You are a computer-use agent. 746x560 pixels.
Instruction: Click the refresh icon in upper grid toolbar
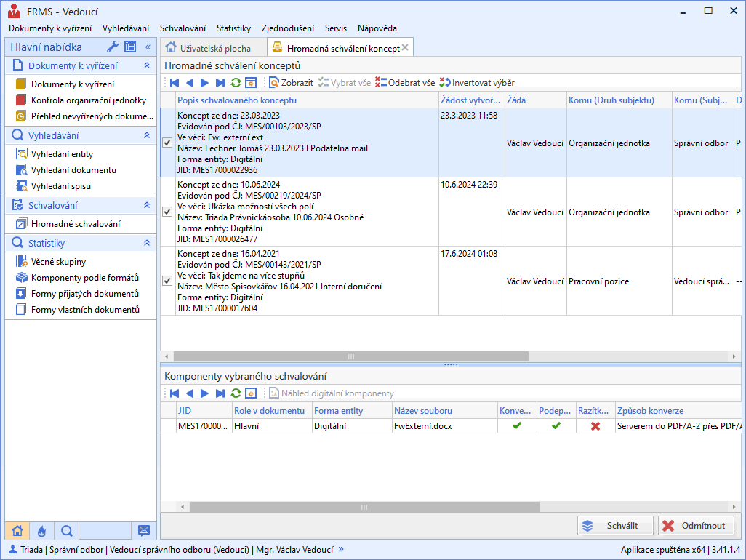236,83
